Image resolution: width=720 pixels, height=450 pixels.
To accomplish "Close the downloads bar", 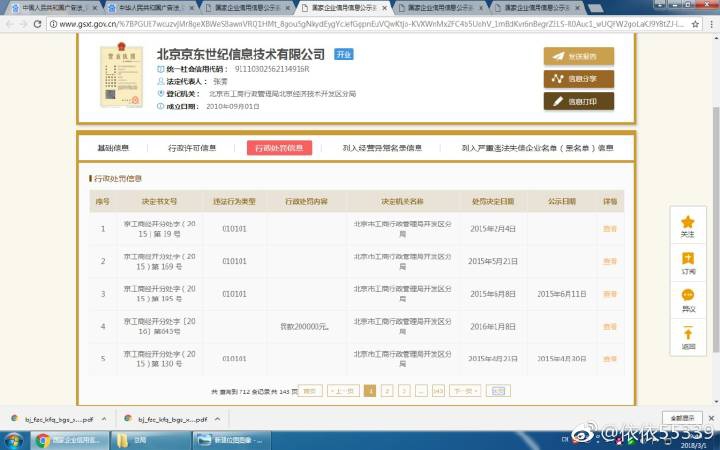I will pos(711,418).
